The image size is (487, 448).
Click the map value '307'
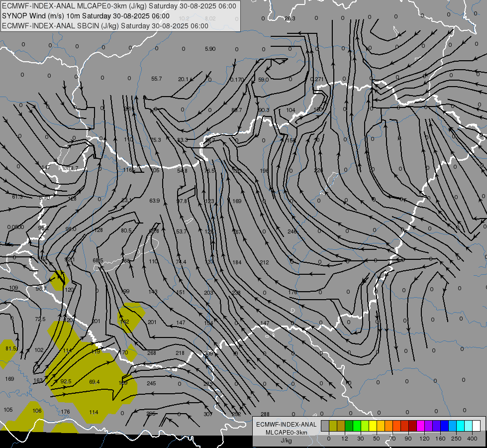point(208,414)
